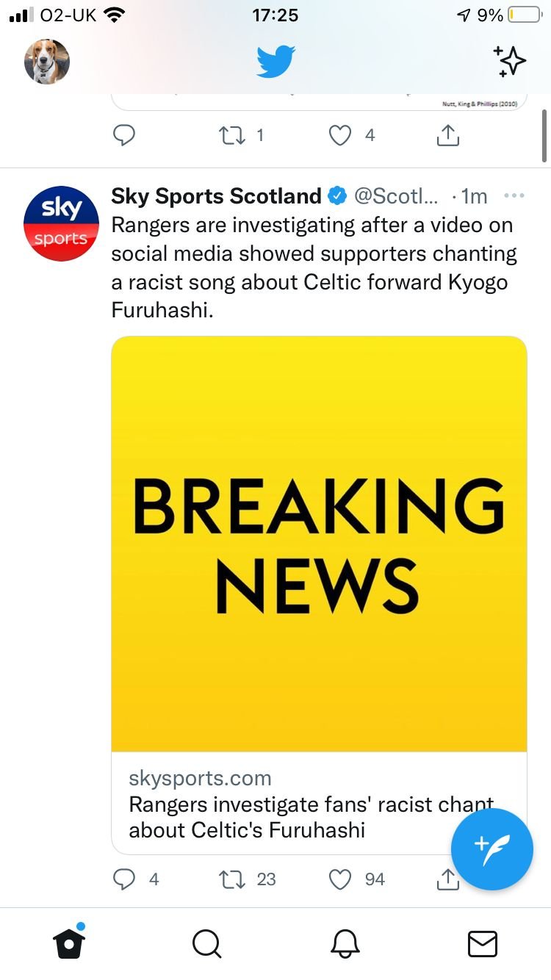Compose a new tweet with floating button
This screenshot has width=551, height=980.
point(491,849)
